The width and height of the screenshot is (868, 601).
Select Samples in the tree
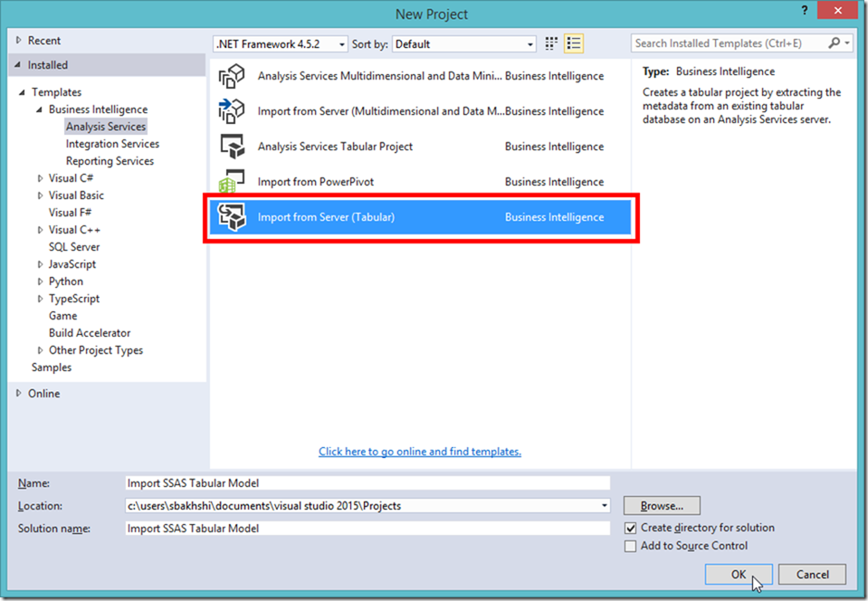(x=52, y=367)
